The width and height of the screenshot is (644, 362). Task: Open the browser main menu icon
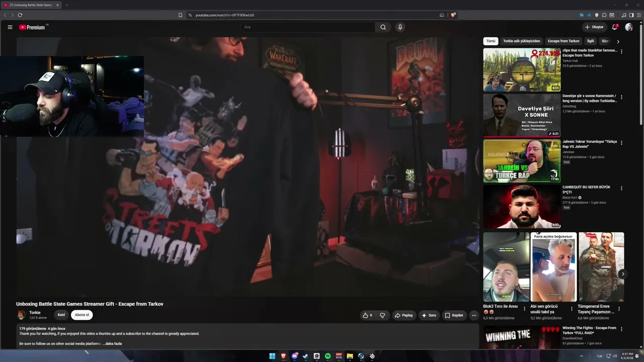click(x=639, y=15)
